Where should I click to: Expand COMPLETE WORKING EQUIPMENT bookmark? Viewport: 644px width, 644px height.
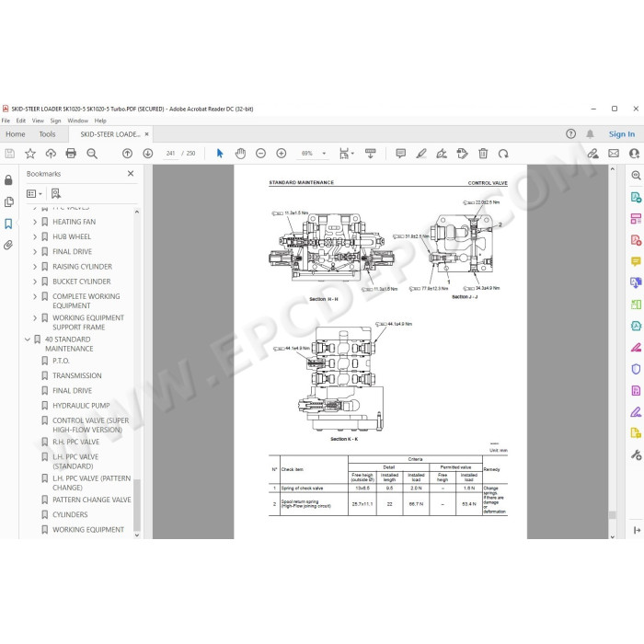coord(35,296)
